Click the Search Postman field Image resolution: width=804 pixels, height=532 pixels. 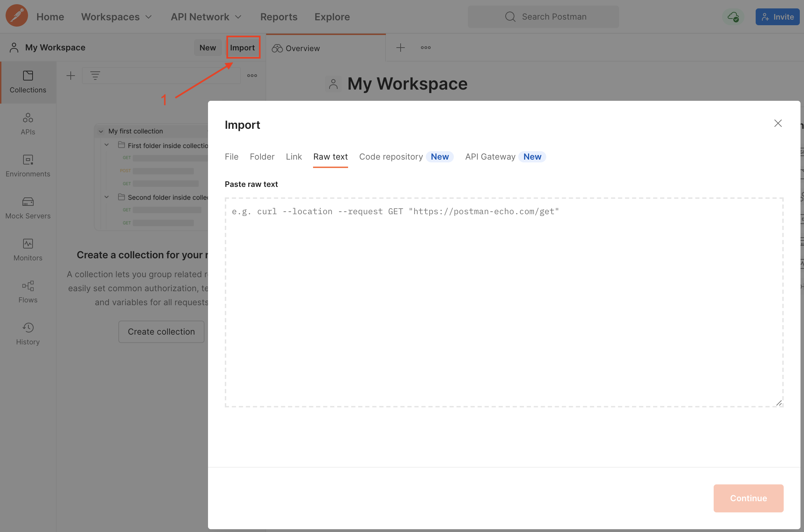pyautogui.click(x=543, y=16)
